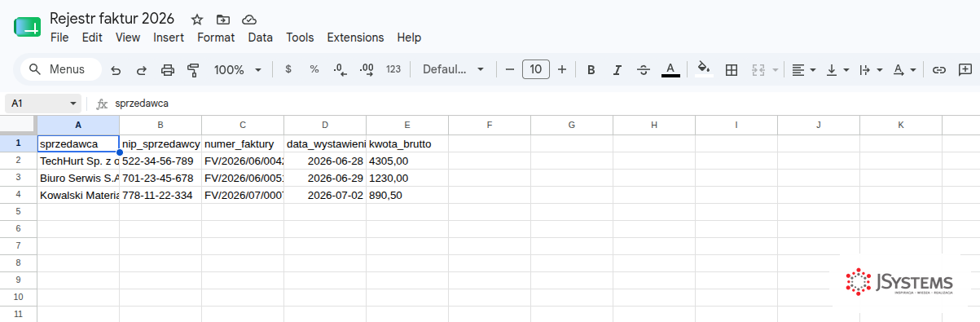Open the borders menu

pos(732,70)
